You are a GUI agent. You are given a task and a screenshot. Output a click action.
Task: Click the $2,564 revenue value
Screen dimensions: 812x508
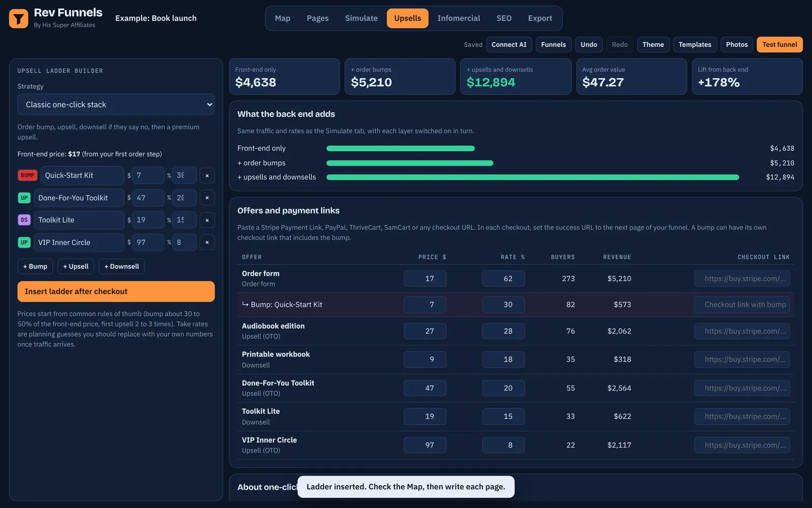point(619,388)
